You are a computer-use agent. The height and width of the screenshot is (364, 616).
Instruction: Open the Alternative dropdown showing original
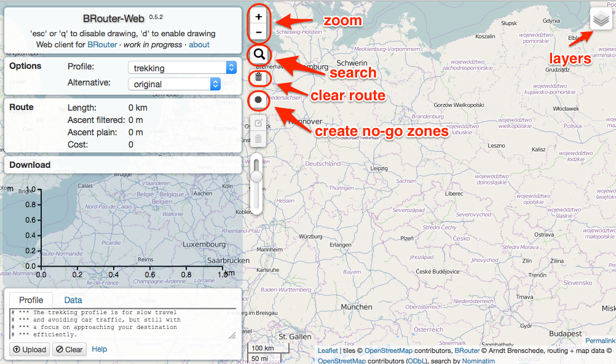point(174,84)
